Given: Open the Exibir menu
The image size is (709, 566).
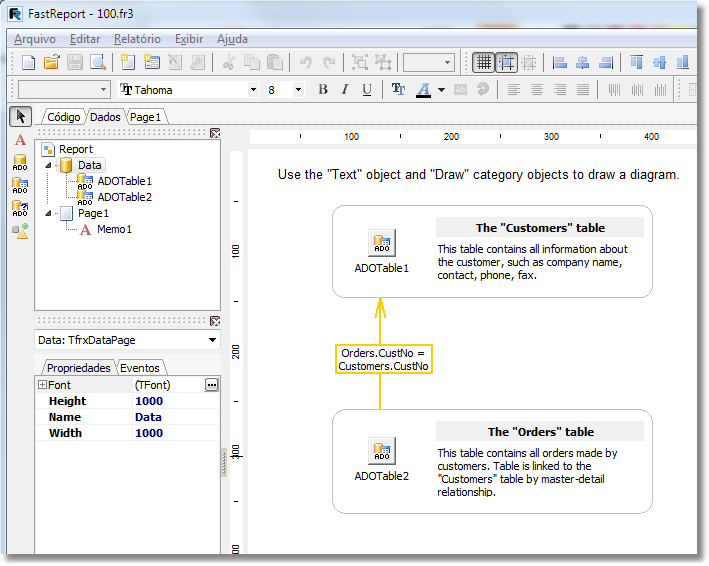Looking at the screenshot, I should tap(189, 39).
